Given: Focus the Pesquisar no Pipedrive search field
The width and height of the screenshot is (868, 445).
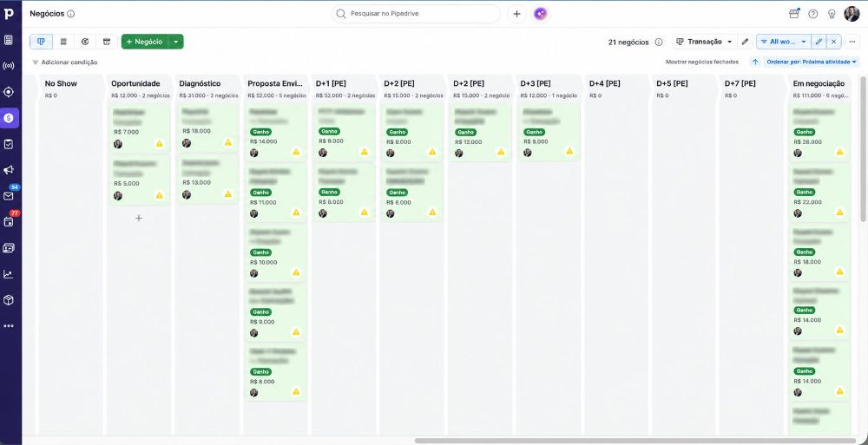Looking at the screenshot, I should (x=416, y=14).
